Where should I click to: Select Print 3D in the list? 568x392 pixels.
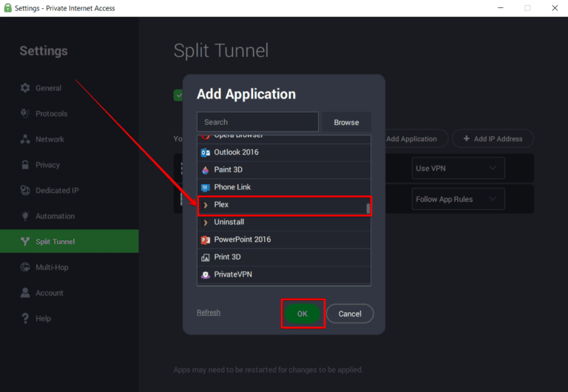284,257
